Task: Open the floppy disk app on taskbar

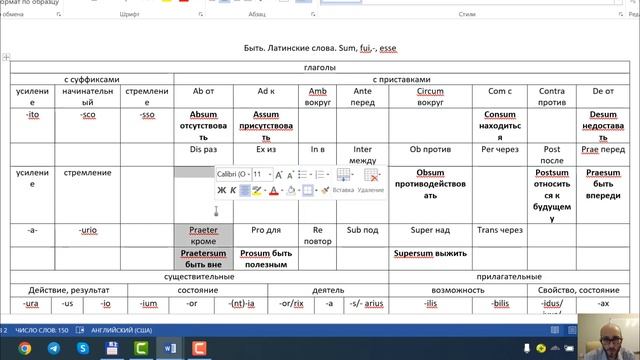Action: coord(112,349)
